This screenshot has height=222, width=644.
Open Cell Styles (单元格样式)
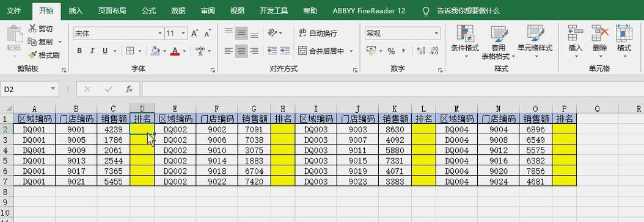[x=535, y=41]
